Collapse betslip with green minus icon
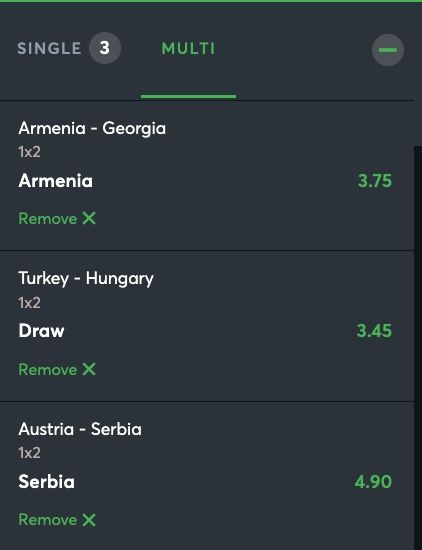 tap(388, 50)
